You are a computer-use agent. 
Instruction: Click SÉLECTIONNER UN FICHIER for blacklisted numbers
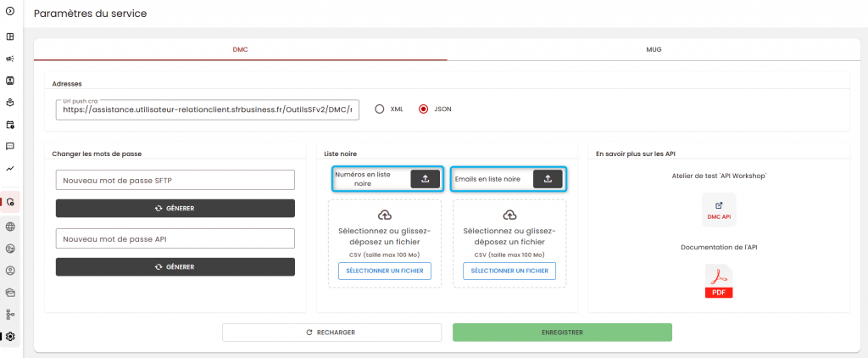(385, 271)
